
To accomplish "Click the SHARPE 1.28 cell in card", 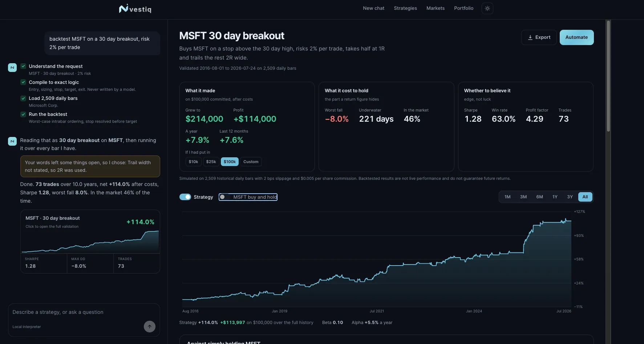I will (44, 263).
